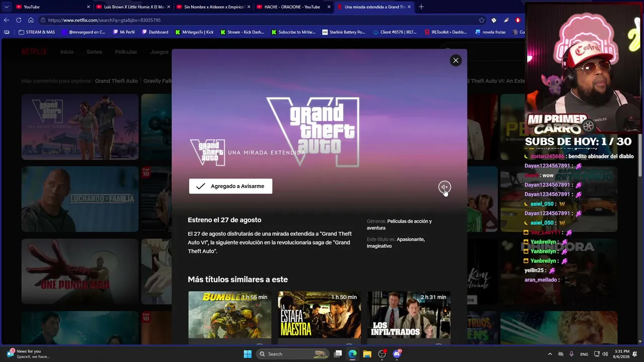Toggle the 'Agregado a Avisarme' reminder button
The height and width of the screenshot is (362, 644).
(x=230, y=186)
